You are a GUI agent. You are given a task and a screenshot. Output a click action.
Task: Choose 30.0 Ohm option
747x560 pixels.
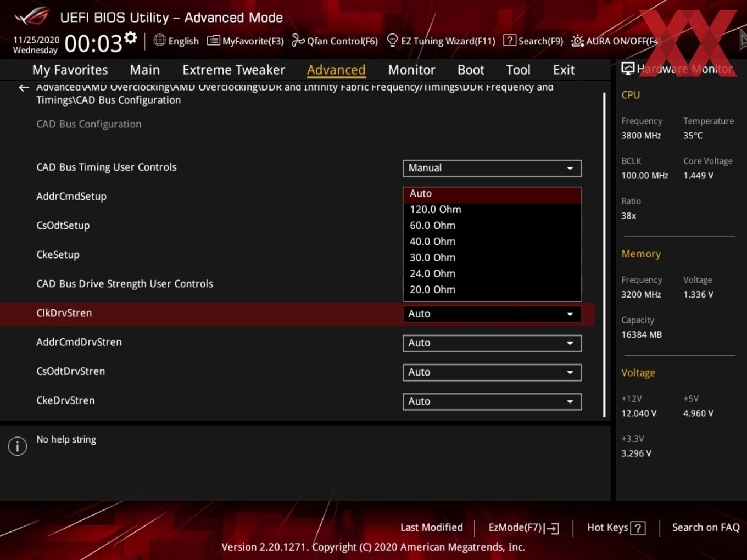click(492, 257)
